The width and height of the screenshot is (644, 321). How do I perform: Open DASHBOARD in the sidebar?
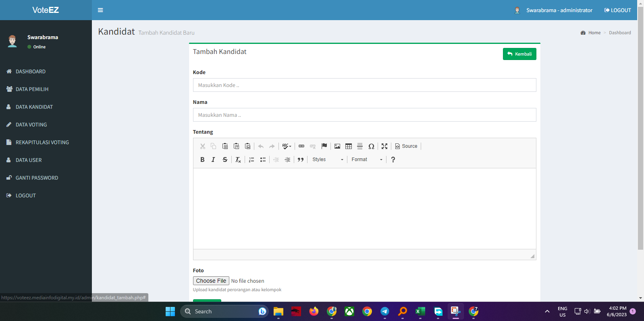click(46, 71)
